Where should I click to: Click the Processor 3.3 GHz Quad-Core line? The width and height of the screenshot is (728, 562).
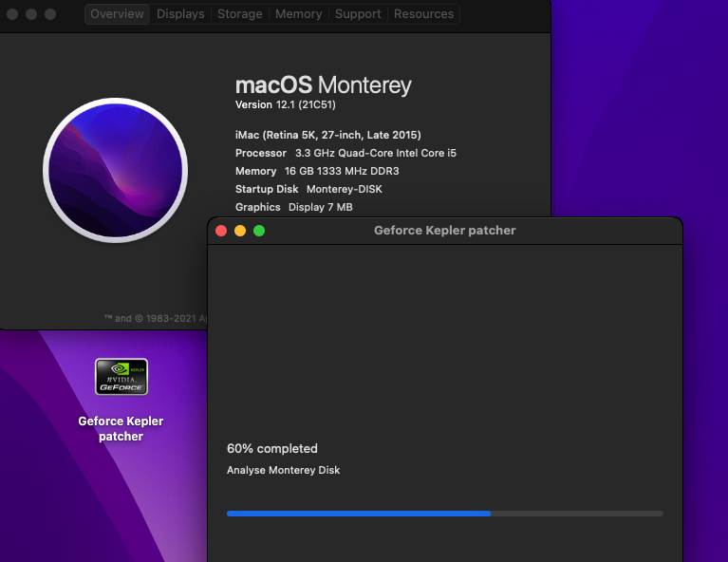[x=345, y=153]
